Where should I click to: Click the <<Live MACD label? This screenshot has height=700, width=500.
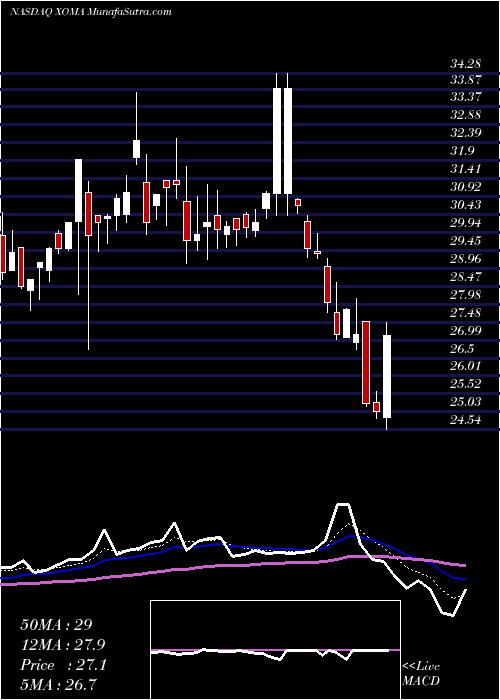click(x=421, y=673)
